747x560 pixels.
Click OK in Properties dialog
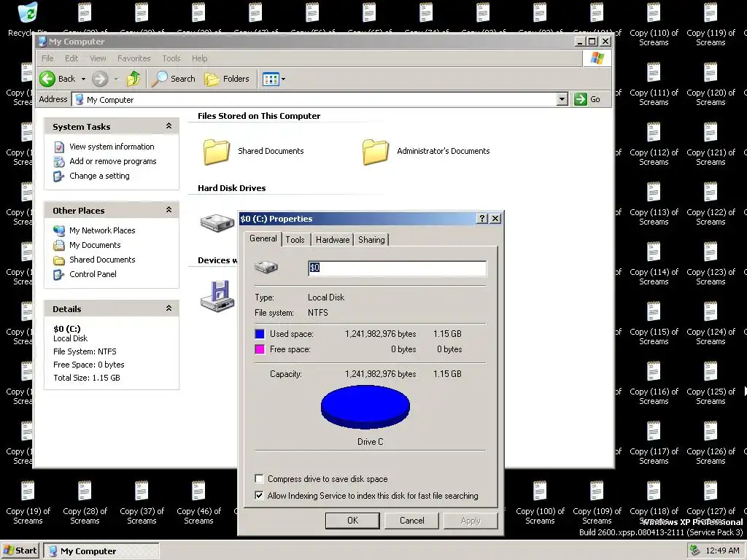352,521
